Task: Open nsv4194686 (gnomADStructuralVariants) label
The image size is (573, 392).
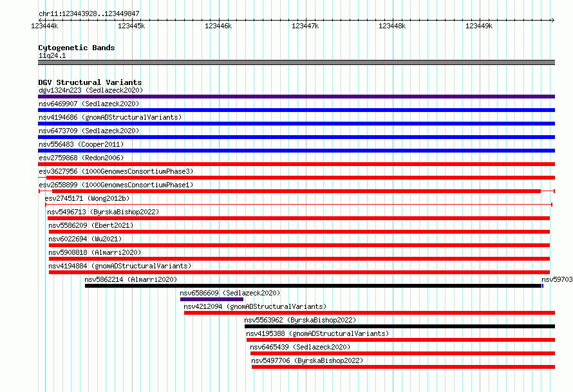Action: pos(110,117)
